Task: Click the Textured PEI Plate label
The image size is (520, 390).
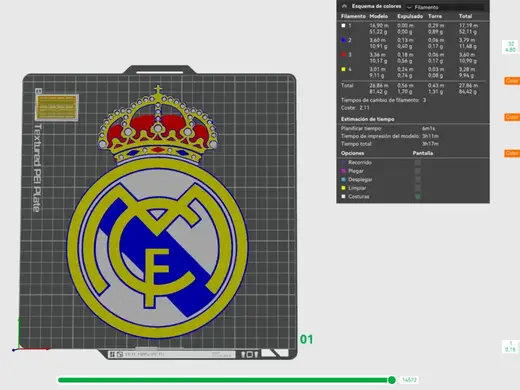Action: (x=37, y=168)
